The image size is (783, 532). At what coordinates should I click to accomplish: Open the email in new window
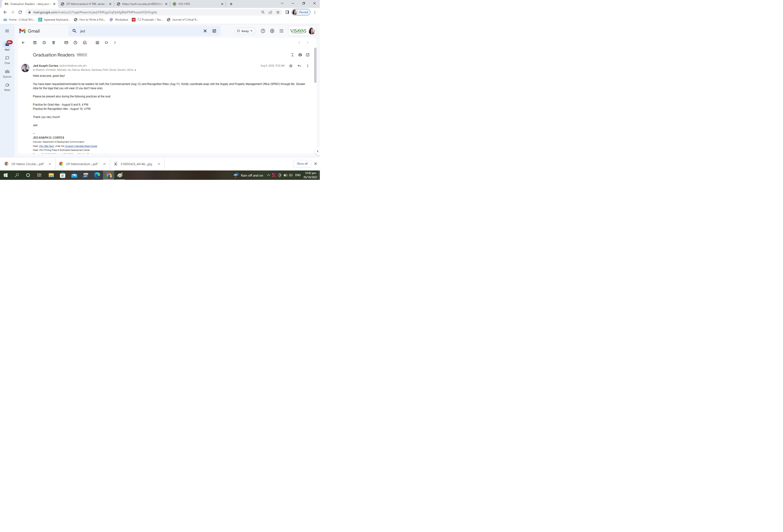pyautogui.click(x=308, y=55)
